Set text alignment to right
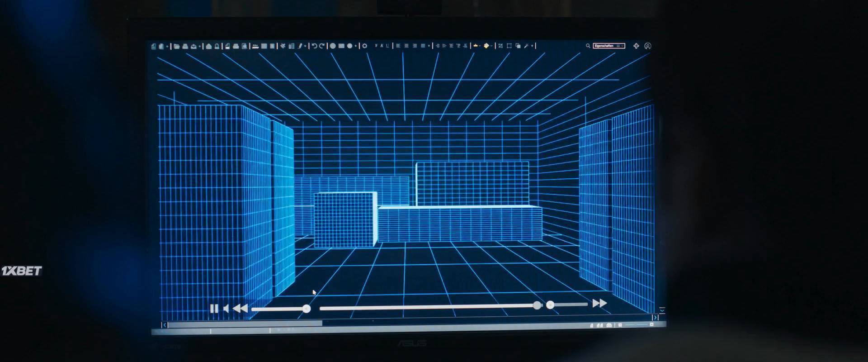Image resolution: width=868 pixels, height=362 pixels. tap(415, 46)
